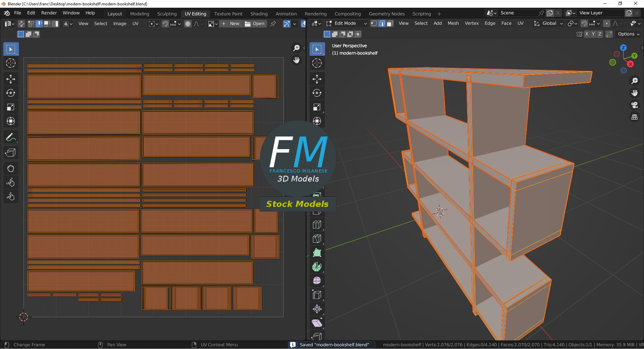Choose the Grab tool in the UV editor
The height and width of the screenshot is (349, 644).
(x=11, y=168)
